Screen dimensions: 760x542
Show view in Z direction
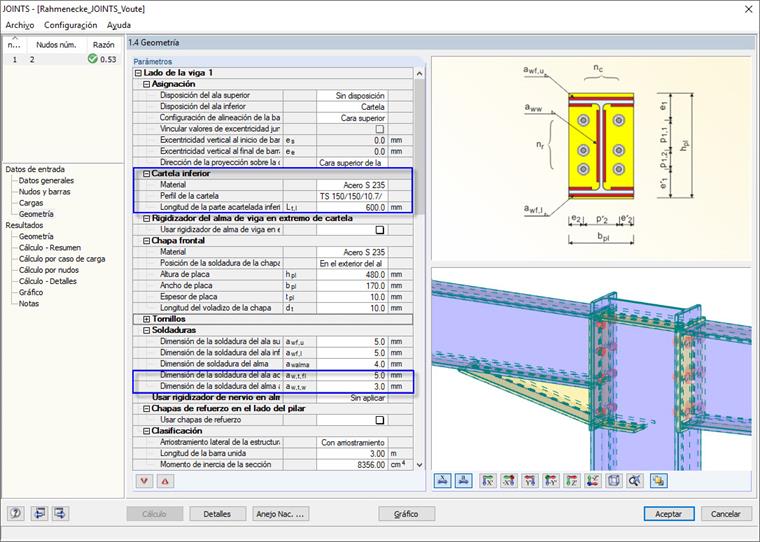coord(572,481)
